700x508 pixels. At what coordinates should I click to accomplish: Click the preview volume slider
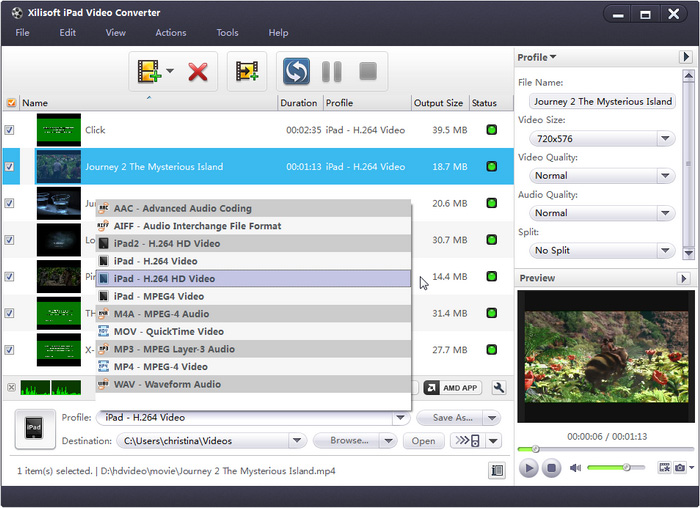615,467
